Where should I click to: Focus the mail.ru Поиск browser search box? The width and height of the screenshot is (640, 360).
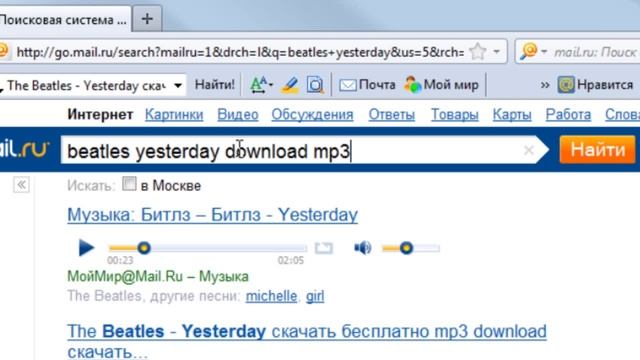596,52
